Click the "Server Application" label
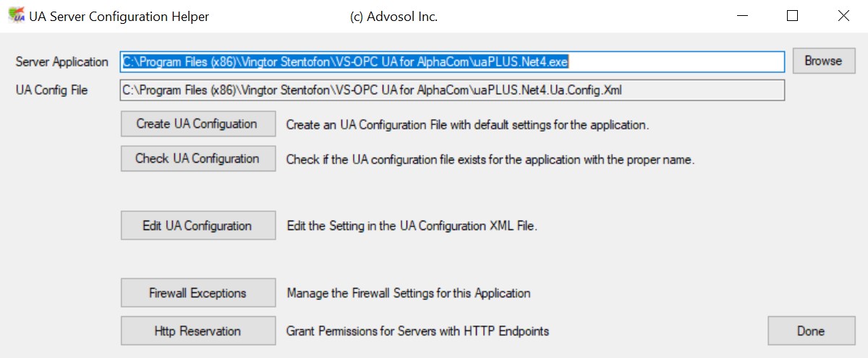Image resolution: width=868 pixels, height=358 pixels. click(x=62, y=62)
